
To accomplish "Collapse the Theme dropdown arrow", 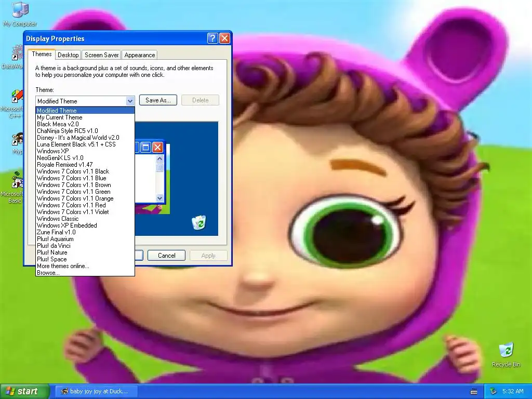I will 130,101.
